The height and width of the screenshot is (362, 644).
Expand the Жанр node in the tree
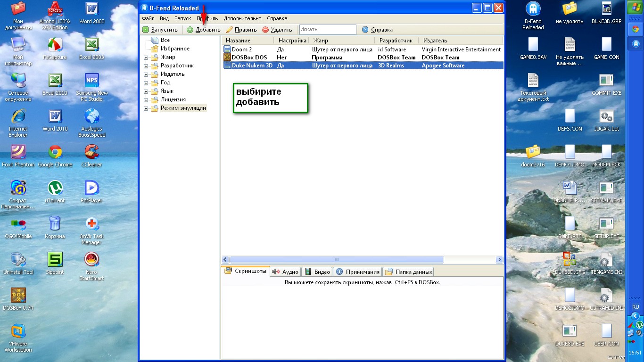(x=146, y=58)
